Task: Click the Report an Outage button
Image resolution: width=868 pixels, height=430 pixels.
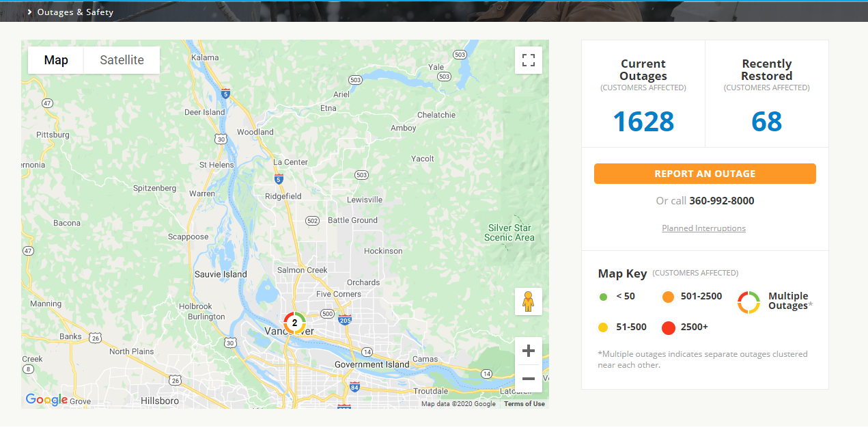Action: pyautogui.click(x=705, y=174)
